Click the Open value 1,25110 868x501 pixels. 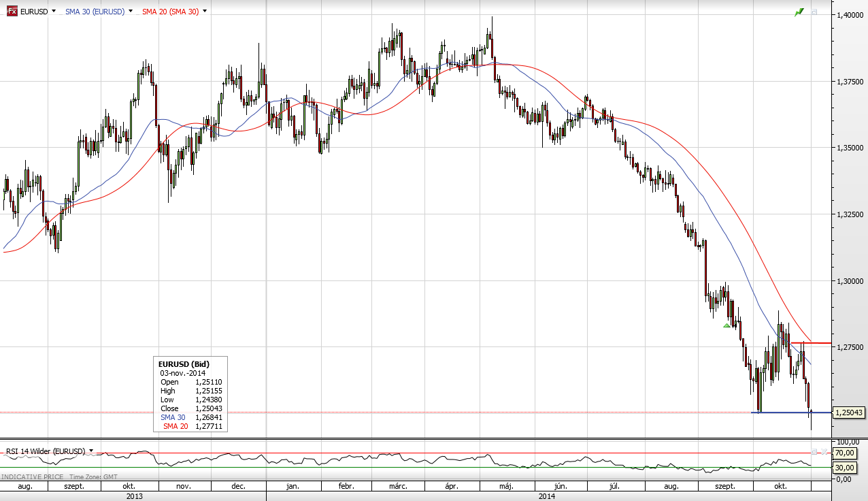[208, 382]
